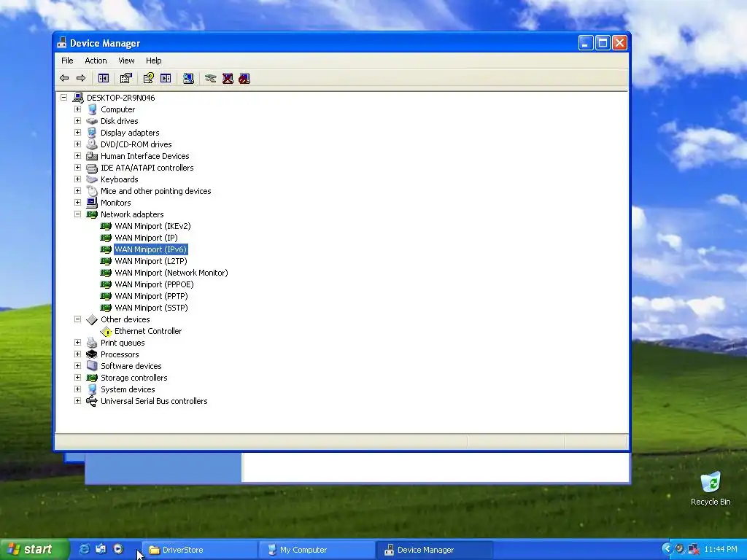Image resolution: width=747 pixels, height=560 pixels.
Task: Switch to My Computer taskbar window
Action: (318, 550)
